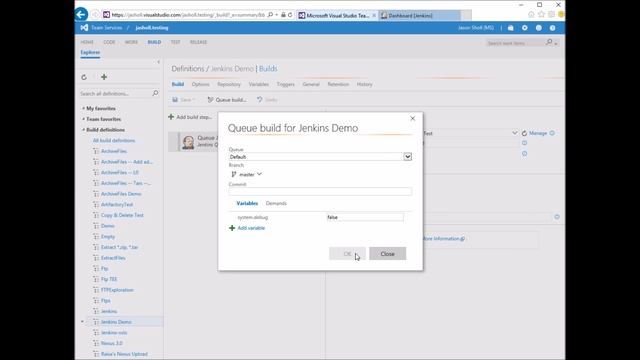Open the Options tab of the definition

pos(200,84)
